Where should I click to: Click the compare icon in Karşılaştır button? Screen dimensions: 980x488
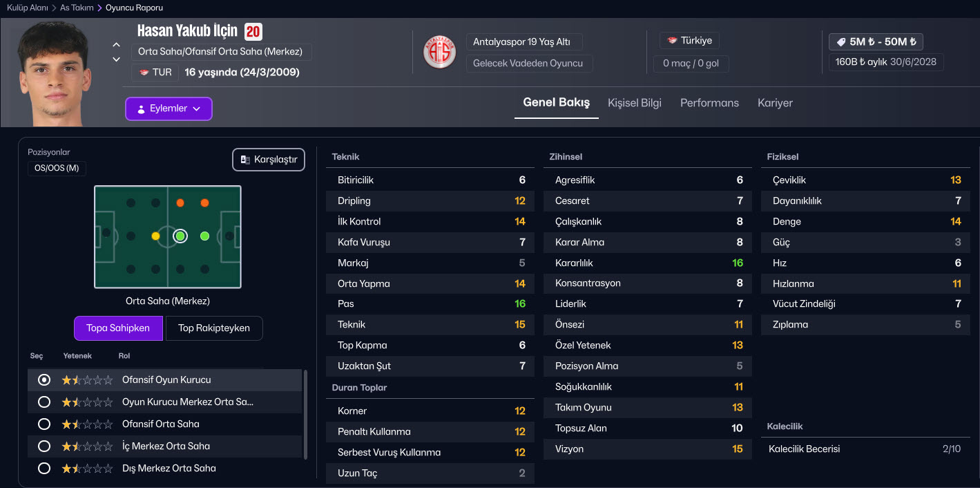click(x=244, y=160)
